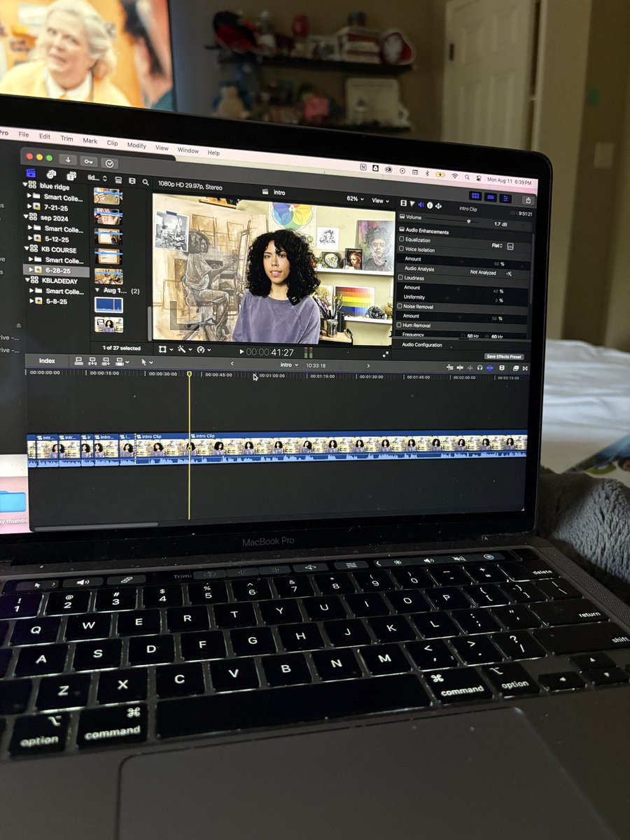
Task: Open the Photos and Audio sidebar
Action: 51,174
